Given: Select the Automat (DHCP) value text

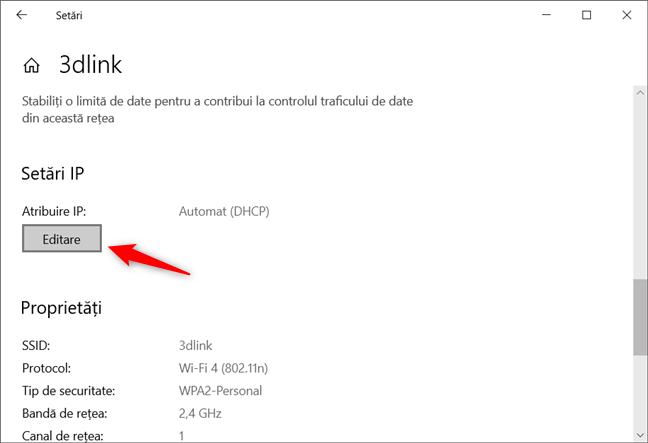Looking at the screenshot, I should [x=224, y=211].
